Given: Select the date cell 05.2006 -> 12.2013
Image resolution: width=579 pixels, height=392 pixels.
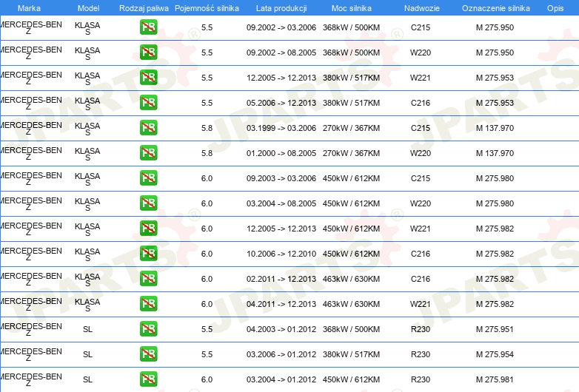Looking at the screenshot, I should [281, 103].
